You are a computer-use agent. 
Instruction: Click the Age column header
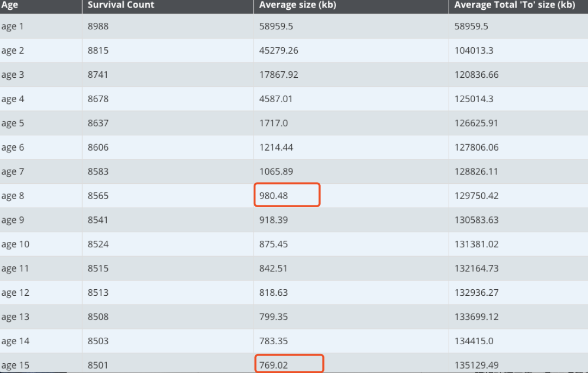click(10, 5)
